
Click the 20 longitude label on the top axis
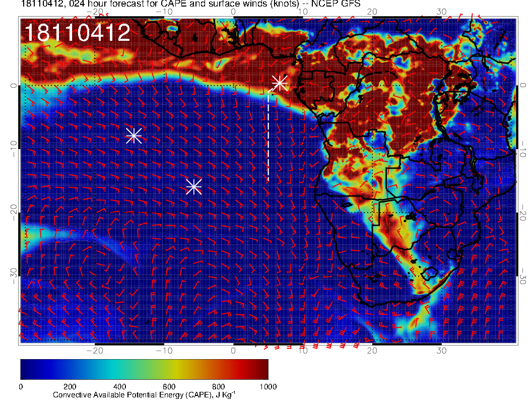(x=372, y=12)
